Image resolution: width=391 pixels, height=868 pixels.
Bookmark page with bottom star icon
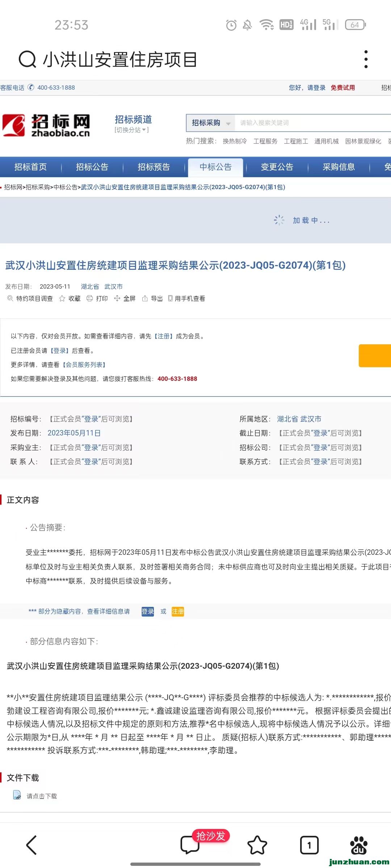point(257,845)
